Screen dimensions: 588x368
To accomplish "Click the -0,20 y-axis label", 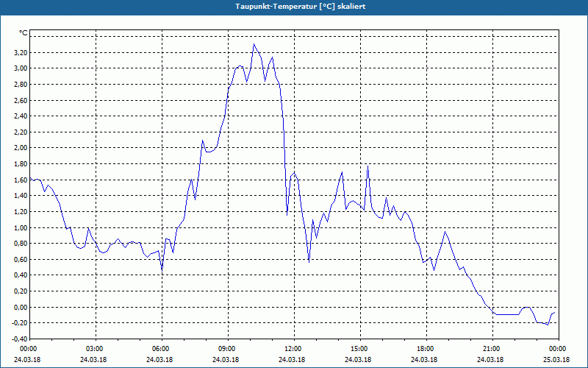I will pyautogui.click(x=19, y=323).
